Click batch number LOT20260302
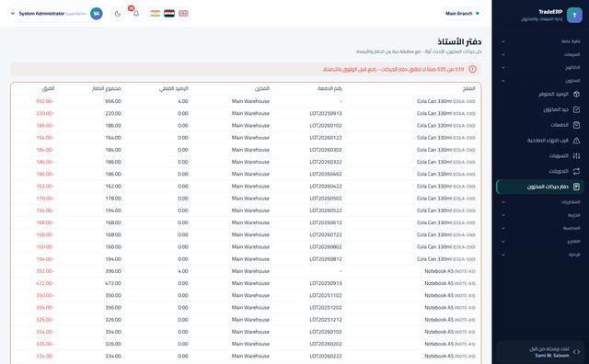589x364 pixels. point(326,150)
